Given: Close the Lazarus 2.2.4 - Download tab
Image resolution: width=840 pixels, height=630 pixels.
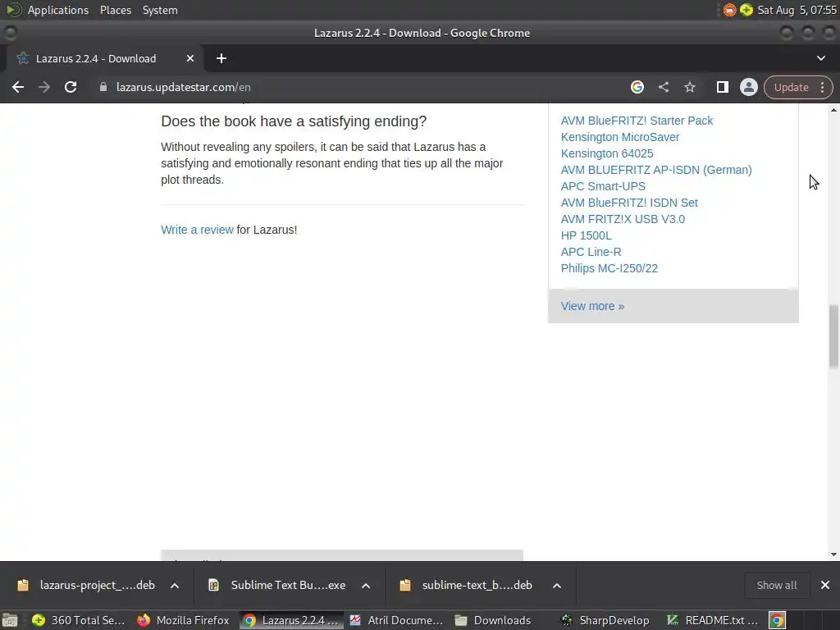Looking at the screenshot, I should pyautogui.click(x=190, y=58).
